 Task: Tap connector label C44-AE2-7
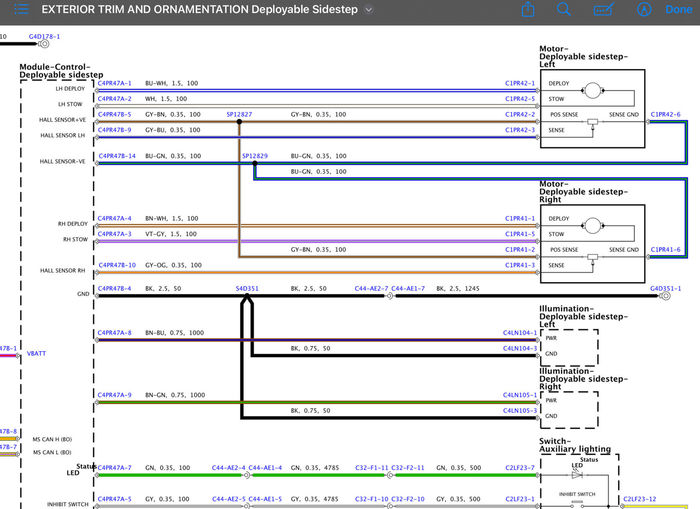pos(371,288)
